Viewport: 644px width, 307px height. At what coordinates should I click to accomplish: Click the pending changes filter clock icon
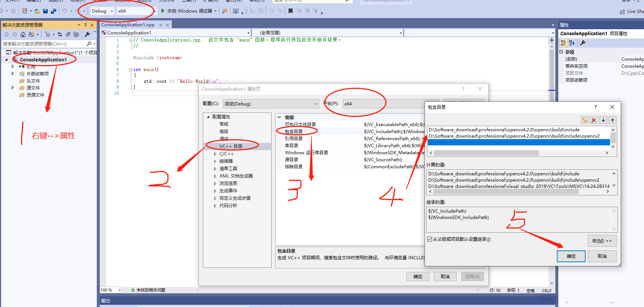click(x=48, y=34)
